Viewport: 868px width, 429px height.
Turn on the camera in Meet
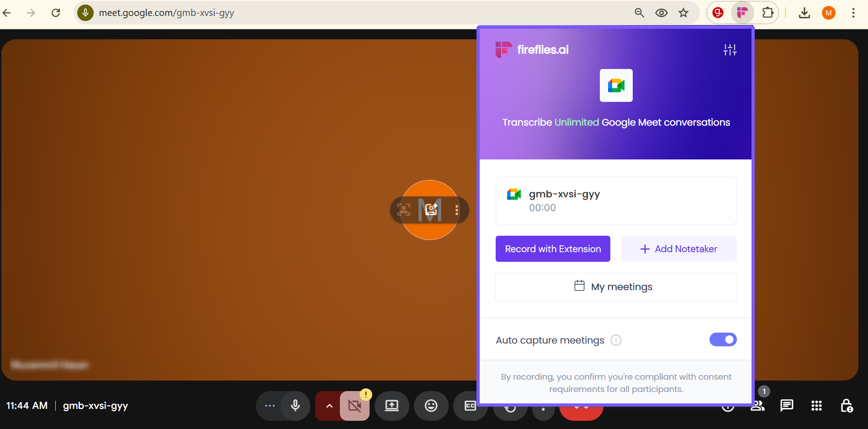pos(355,406)
